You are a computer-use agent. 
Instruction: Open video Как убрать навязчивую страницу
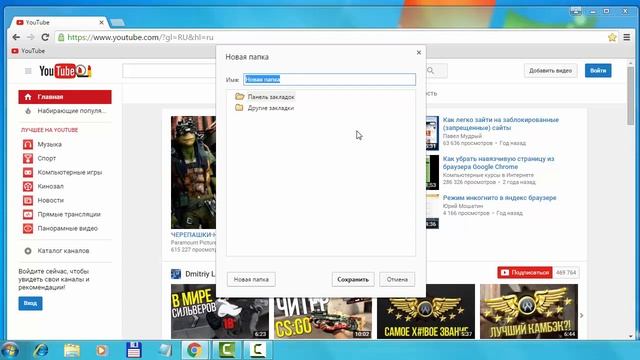(x=498, y=162)
